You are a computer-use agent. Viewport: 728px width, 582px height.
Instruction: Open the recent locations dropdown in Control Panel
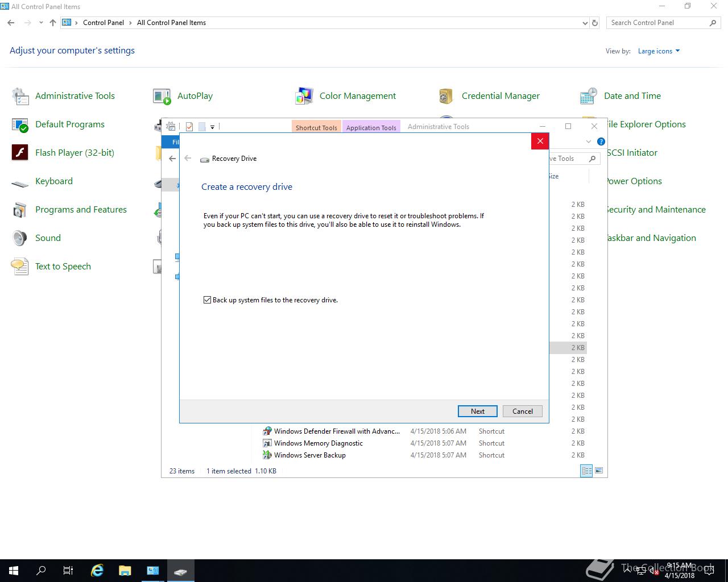tap(41, 23)
